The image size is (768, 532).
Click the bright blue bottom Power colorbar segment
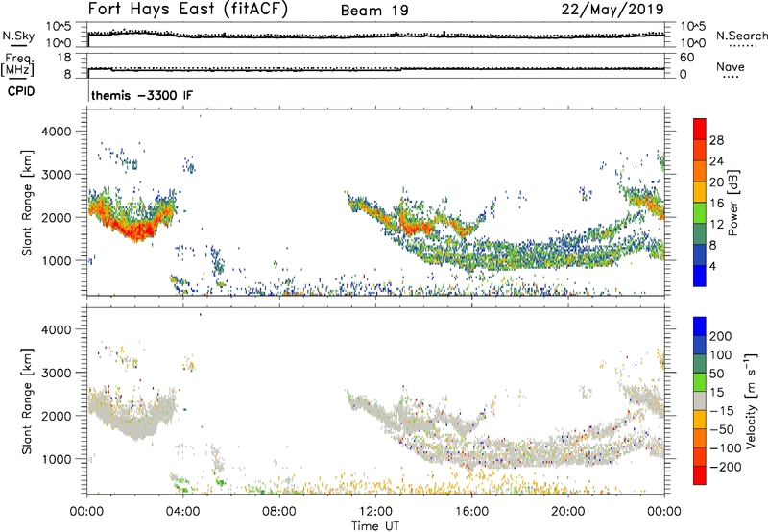point(700,276)
